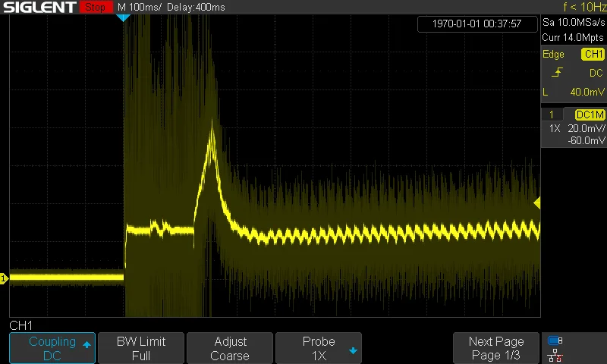The image size is (607, 364).
Task: Click the channel 1 ground level marker
Action: pos(4,279)
